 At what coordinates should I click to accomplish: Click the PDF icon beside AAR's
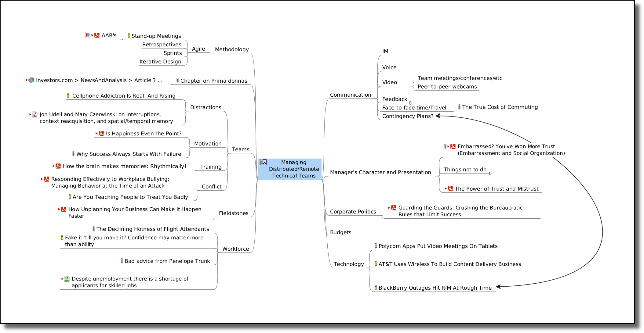pyautogui.click(x=97, y=35)
